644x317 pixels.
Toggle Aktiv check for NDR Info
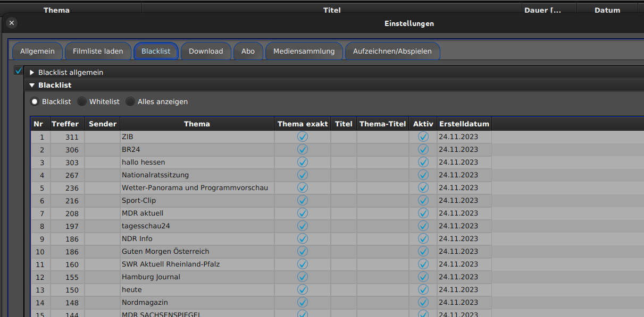(x=423, y=238)
